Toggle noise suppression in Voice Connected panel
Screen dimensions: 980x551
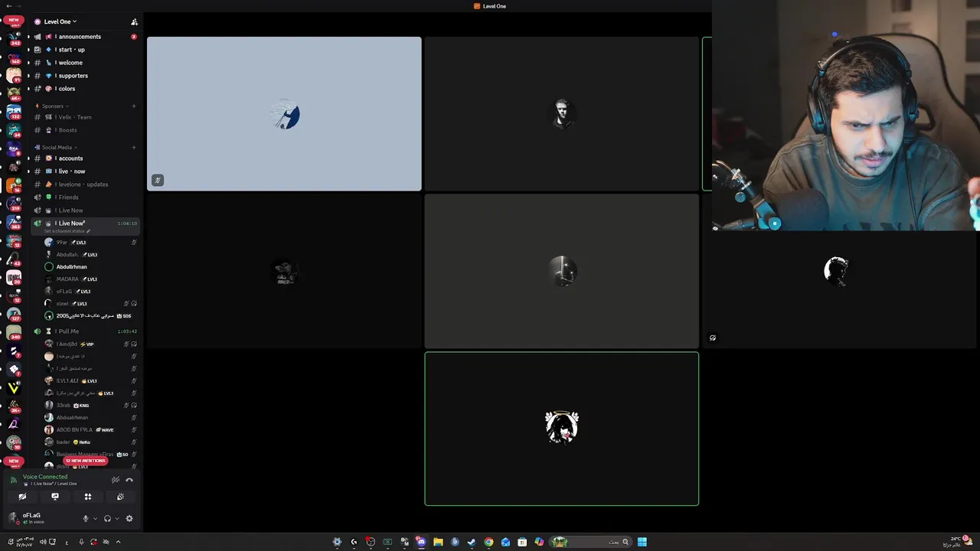(116, 480)
